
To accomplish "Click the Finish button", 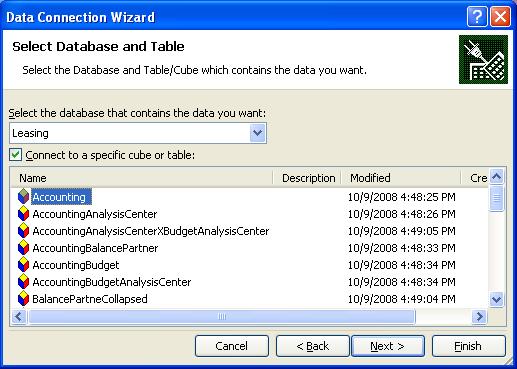I will (468, 346).
